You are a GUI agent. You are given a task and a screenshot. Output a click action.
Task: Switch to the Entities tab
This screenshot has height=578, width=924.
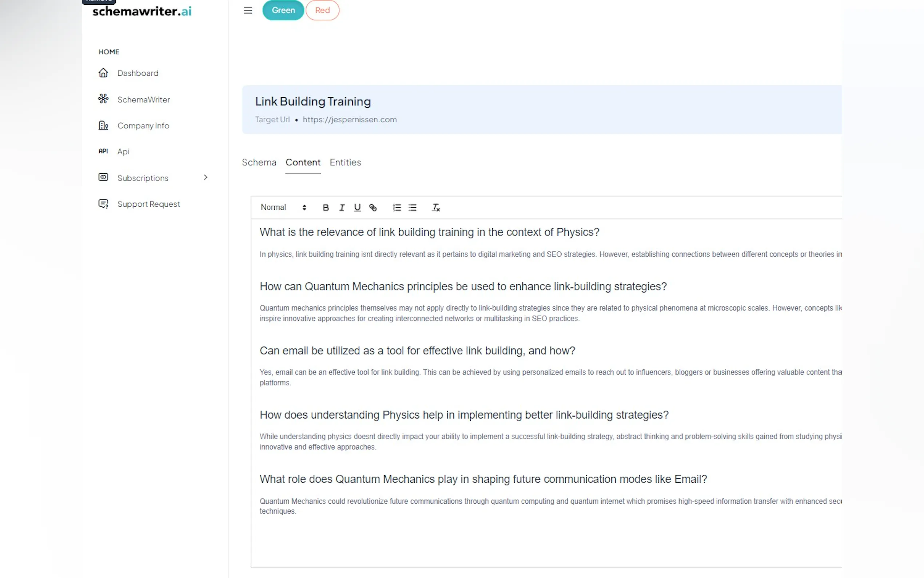point(345,162)
